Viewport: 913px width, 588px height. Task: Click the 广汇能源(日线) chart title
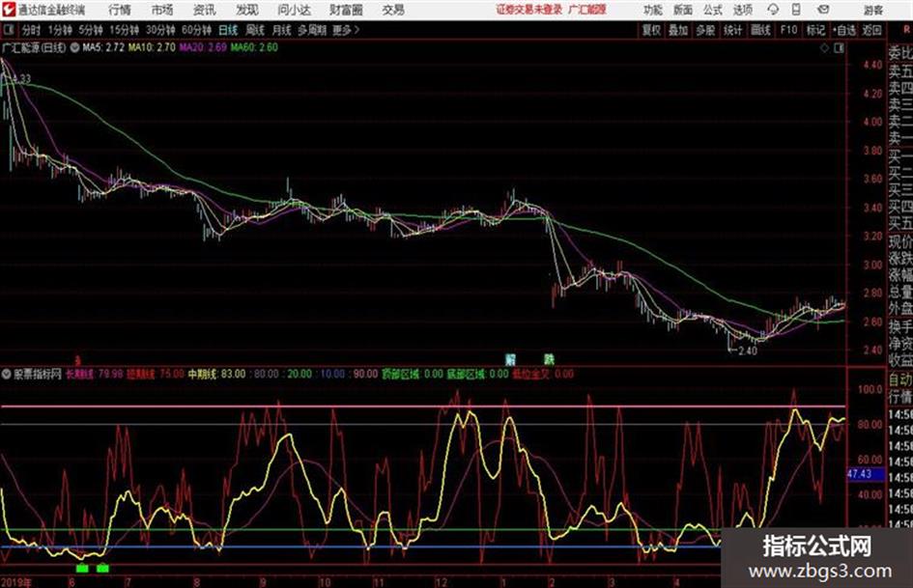[34, 47]
